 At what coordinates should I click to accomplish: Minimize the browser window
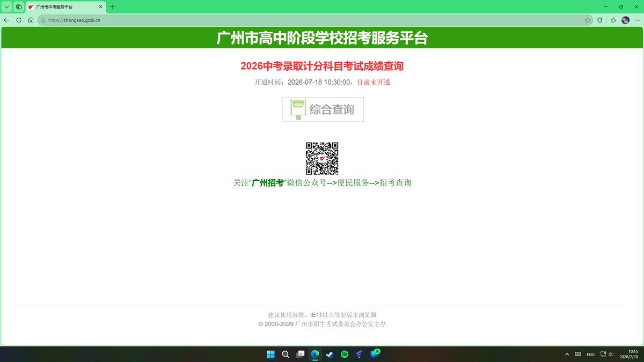click(605, 6)
